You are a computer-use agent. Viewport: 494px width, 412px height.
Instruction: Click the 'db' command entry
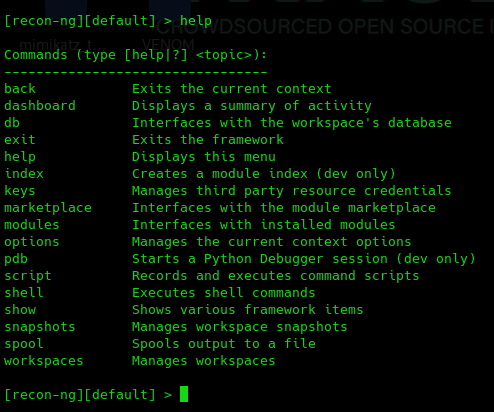12,123
